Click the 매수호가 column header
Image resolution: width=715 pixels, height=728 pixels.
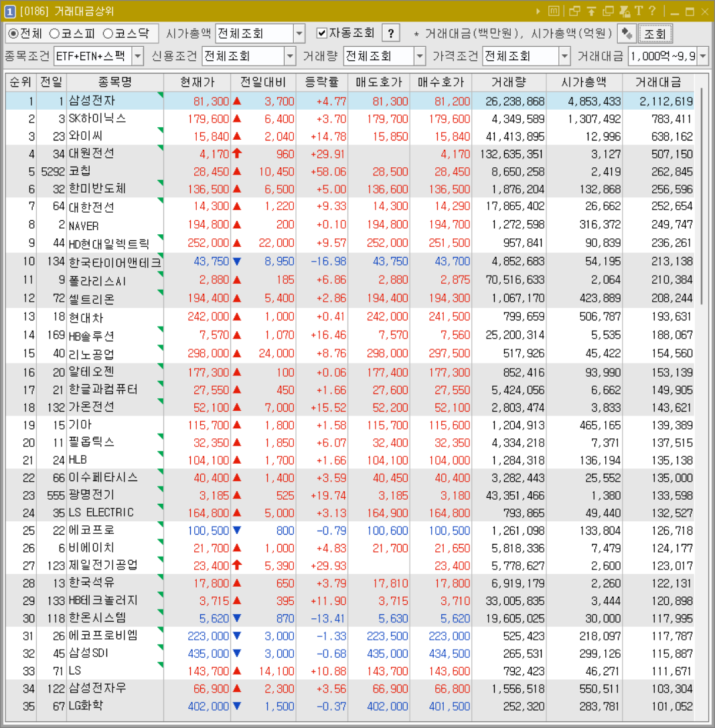[441, 82]
